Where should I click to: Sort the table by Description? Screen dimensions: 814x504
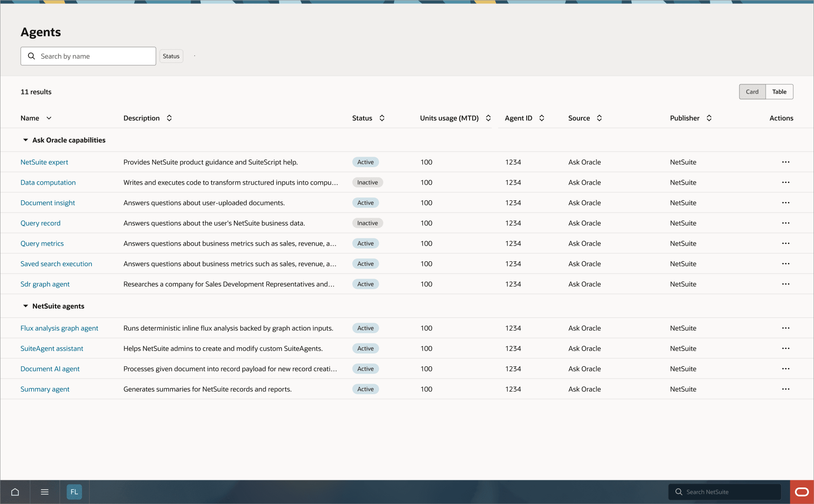pyautogui.click(x=169, y=118)
